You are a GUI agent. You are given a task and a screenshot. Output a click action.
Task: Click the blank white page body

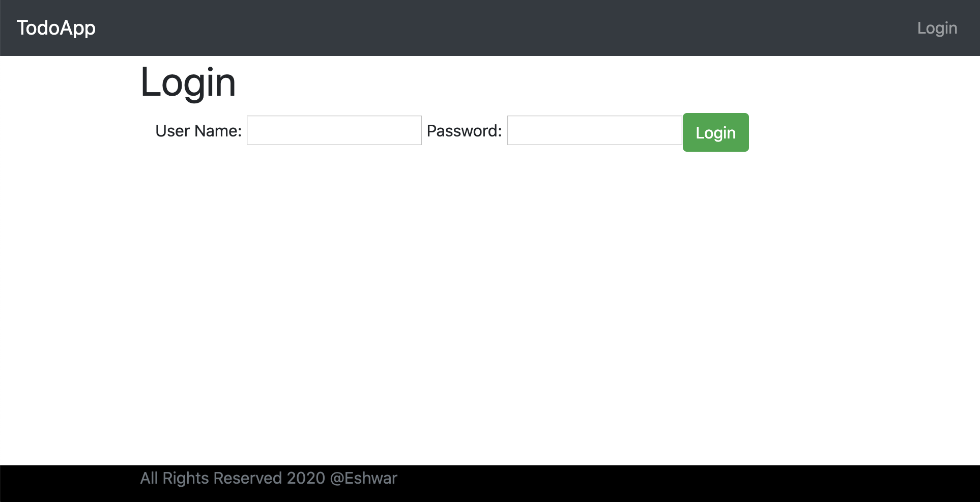(x=488, y=305)
